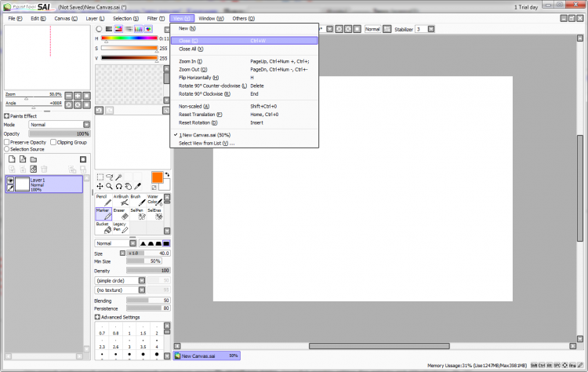Image resolution: width=588 pixels, height=372 pixels.
Task: Click the navigator zoom in plus button
Action: tap(78, 96)
